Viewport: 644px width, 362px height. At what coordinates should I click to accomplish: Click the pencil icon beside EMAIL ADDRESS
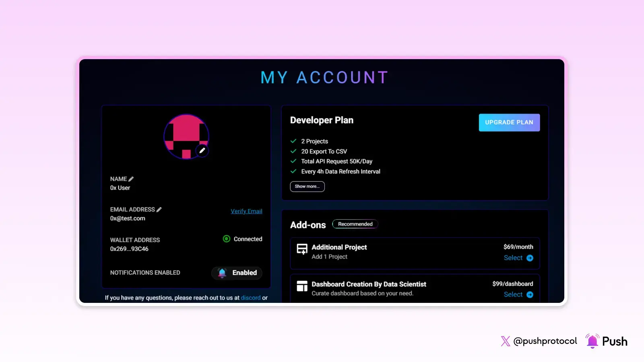point(159,209)
